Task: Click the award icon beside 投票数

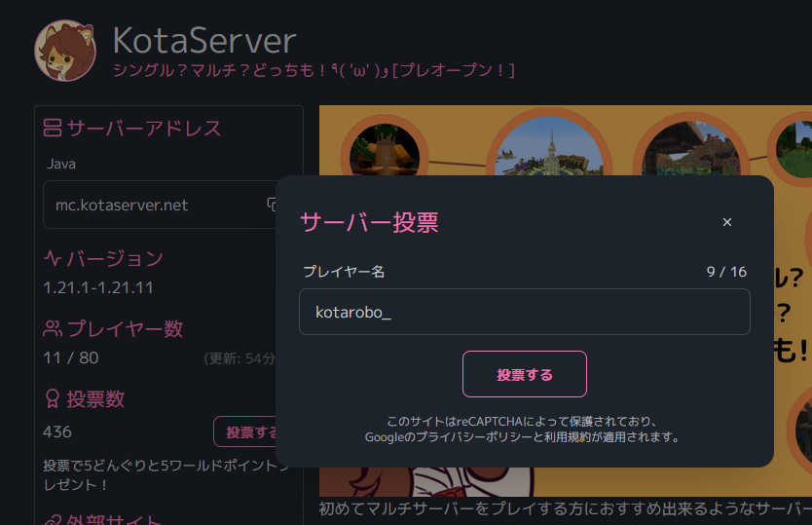Action: [53, 398]
